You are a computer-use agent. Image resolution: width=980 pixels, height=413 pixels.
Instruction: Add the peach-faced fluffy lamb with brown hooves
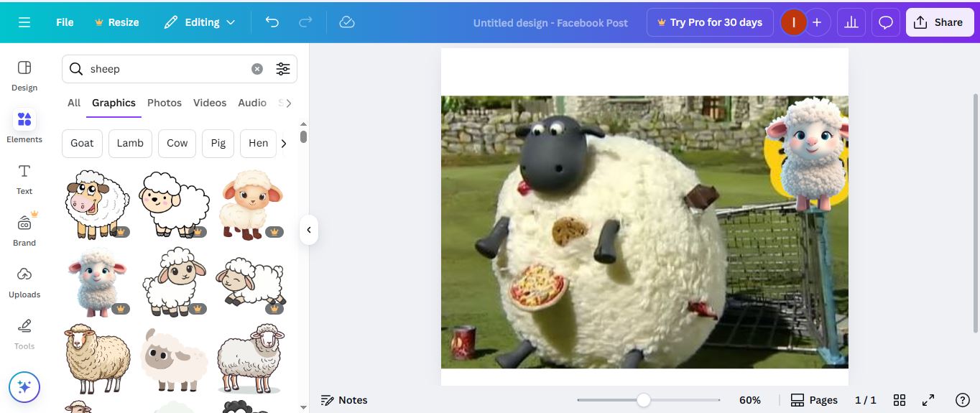coord(251,205)
